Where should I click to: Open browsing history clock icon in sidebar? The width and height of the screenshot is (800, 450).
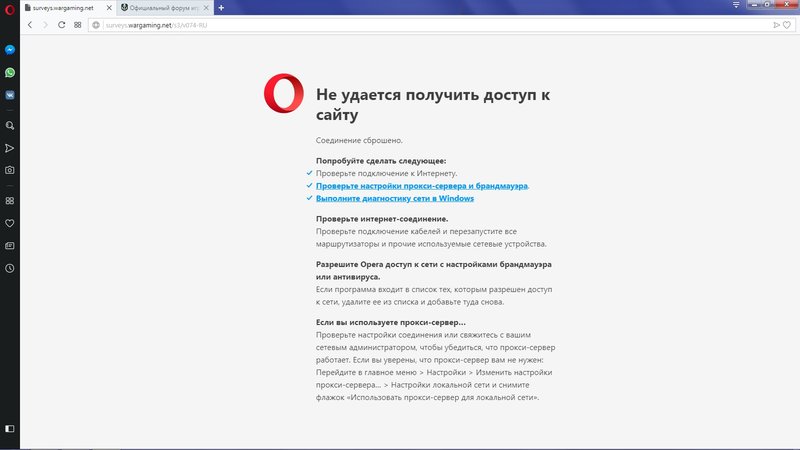click(x=9, y=268)
